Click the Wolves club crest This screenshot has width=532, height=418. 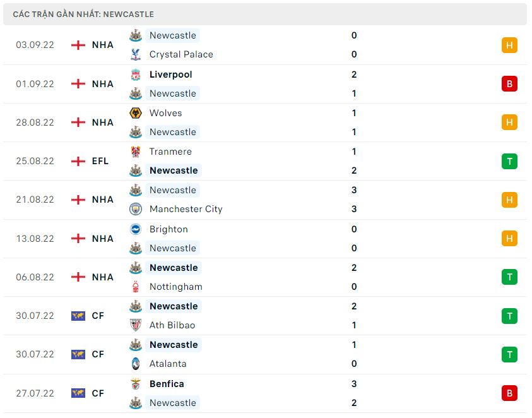pyautogui.click(x=135, y=113)
